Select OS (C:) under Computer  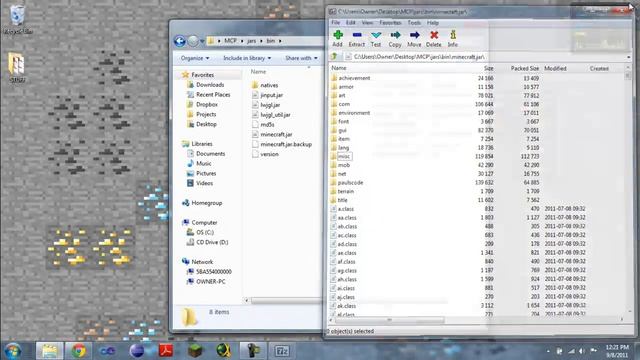[x=205, y=232]
